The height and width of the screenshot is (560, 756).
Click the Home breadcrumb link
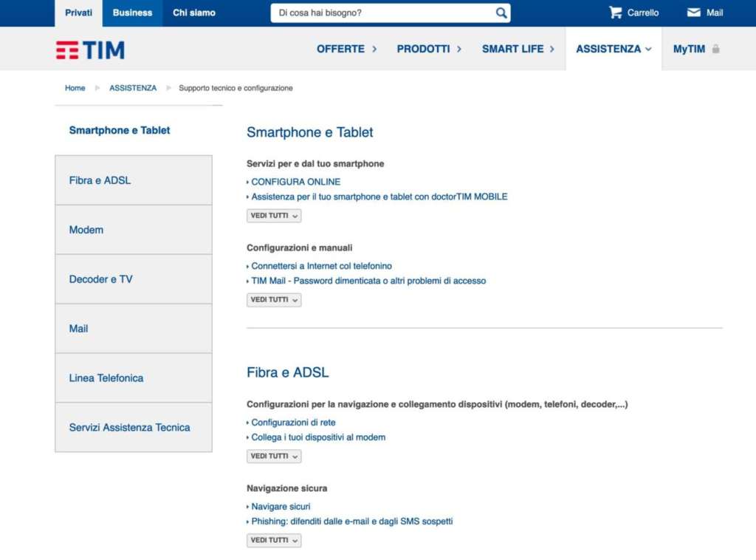point(75,88)
